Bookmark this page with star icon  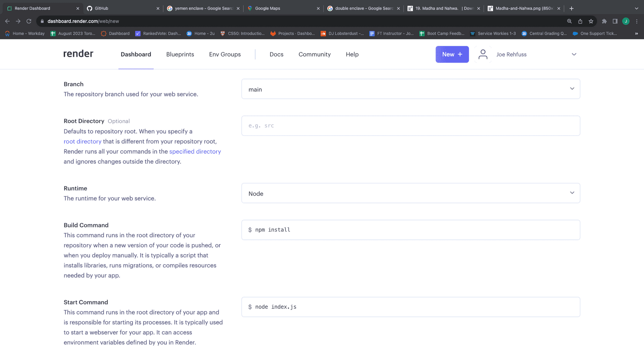591,21
